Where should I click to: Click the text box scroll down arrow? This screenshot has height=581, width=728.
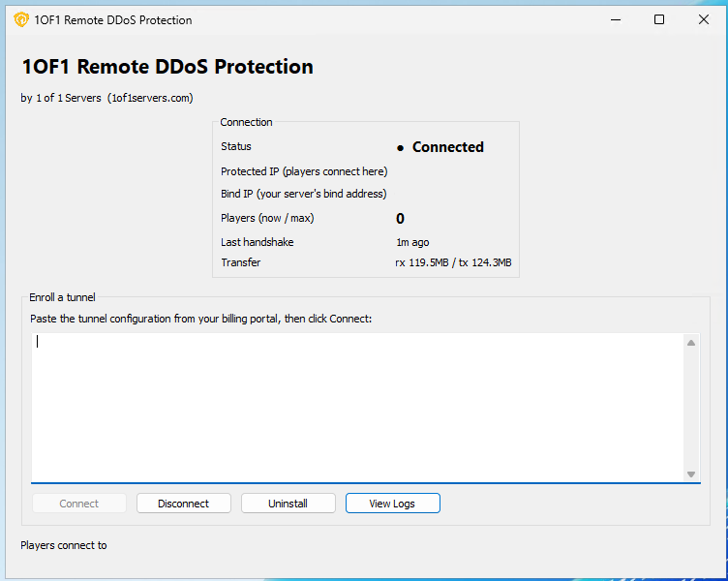tap(691, 474)
